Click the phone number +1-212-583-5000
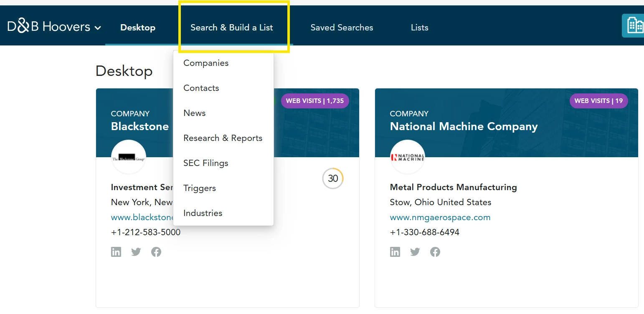This screenshot has height=314, width=644. [146, 232]
